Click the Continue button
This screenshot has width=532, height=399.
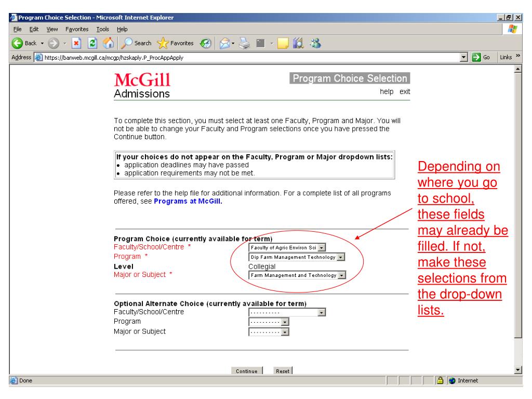point(247,371)
